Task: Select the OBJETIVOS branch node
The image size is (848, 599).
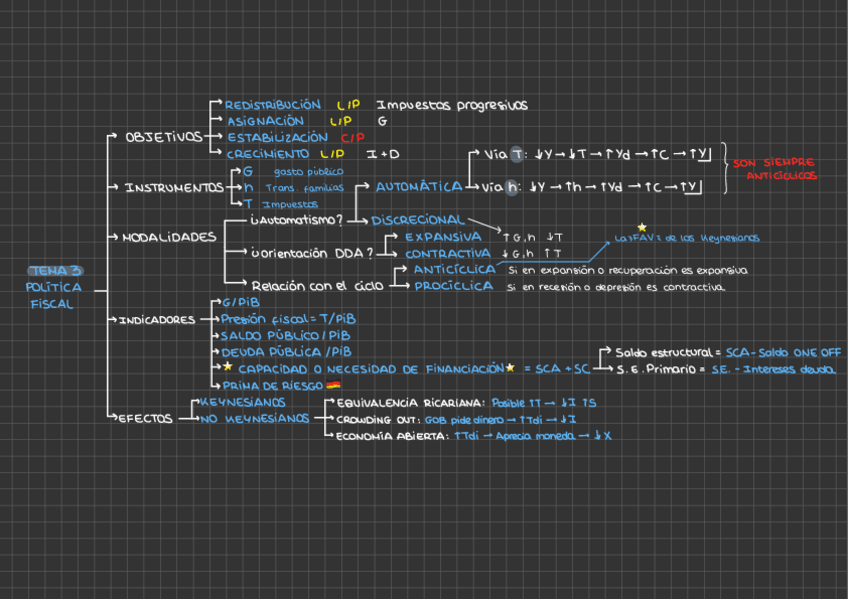Action: (163, 137)
